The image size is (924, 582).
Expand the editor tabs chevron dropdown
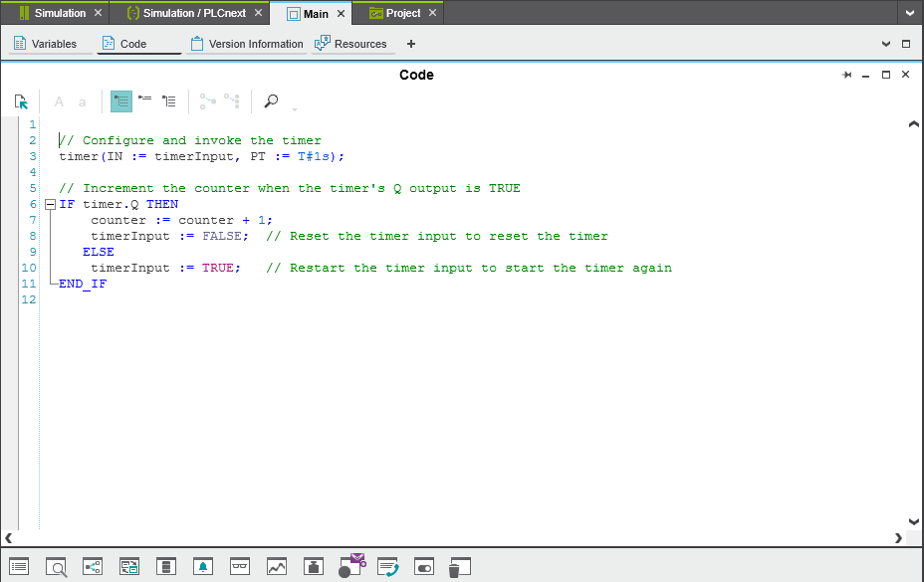click(886, 44)
